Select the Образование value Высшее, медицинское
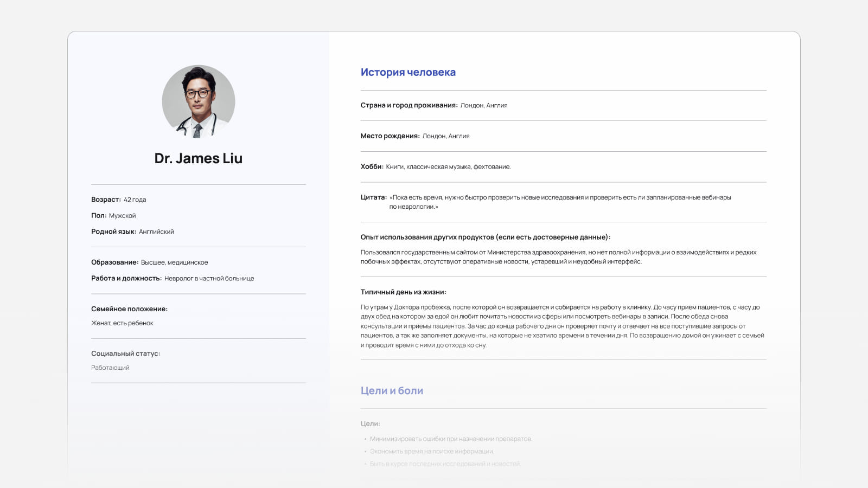Image resolution: width=868 pixels, height=488 pixels. [149, 262]
